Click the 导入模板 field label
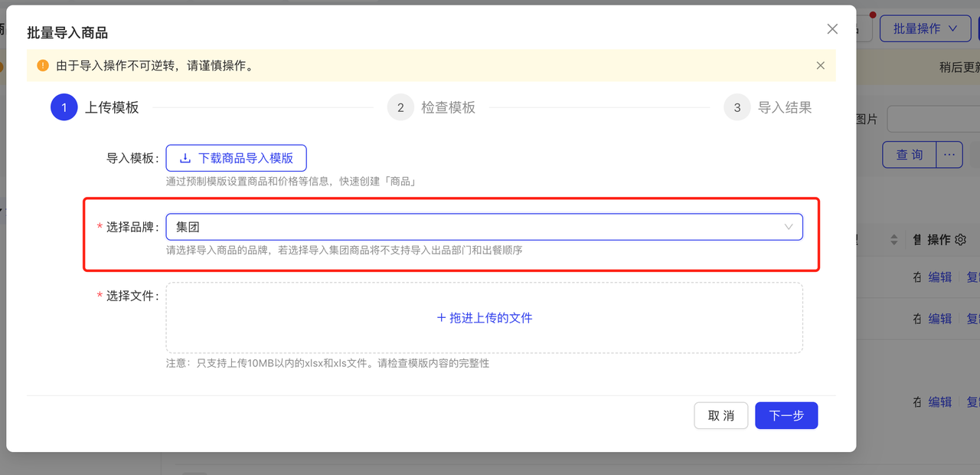This screenshot has width=980, height=475. pyautogui.click(x=133, y=158)
